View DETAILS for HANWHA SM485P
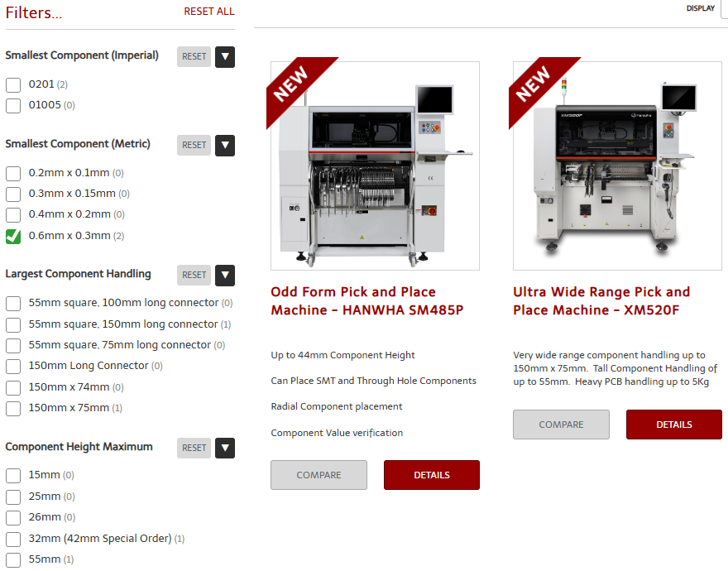 432,475
